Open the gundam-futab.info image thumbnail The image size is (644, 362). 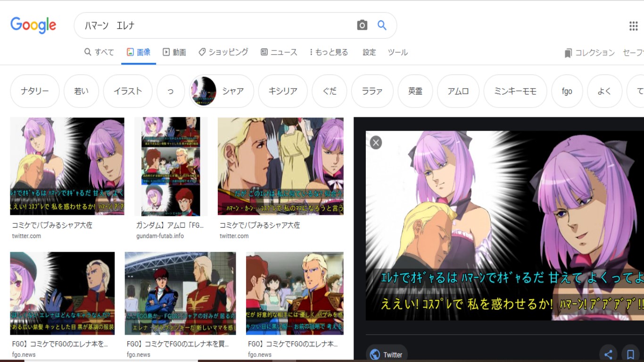[171, 166]
